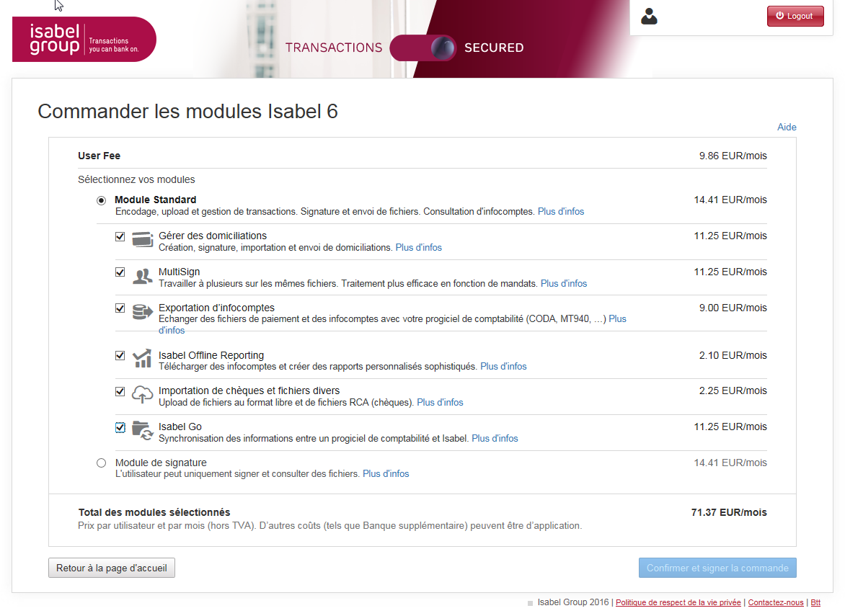This screenshot has width=845, height=616.
Task: Click the 71.37 EUR/mois total
Action: [x=729, y=513]
